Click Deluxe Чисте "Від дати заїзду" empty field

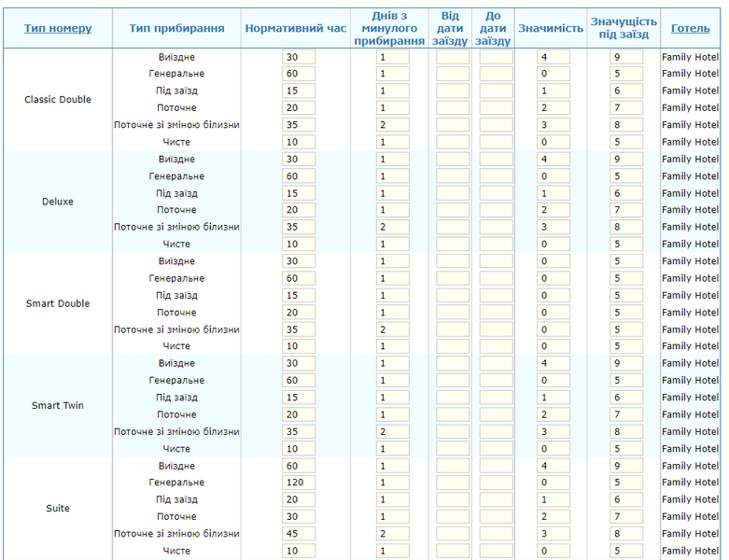click(453, 244)
